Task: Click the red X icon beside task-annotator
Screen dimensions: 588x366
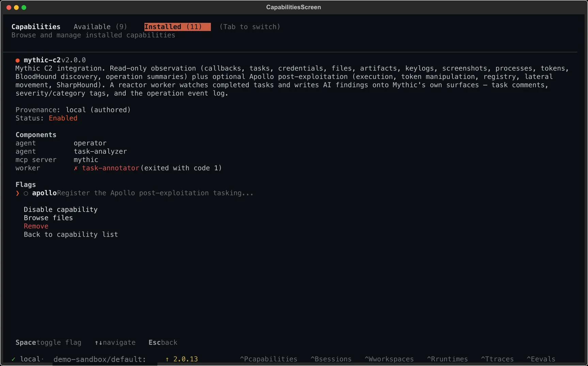Action: (76, 168)
